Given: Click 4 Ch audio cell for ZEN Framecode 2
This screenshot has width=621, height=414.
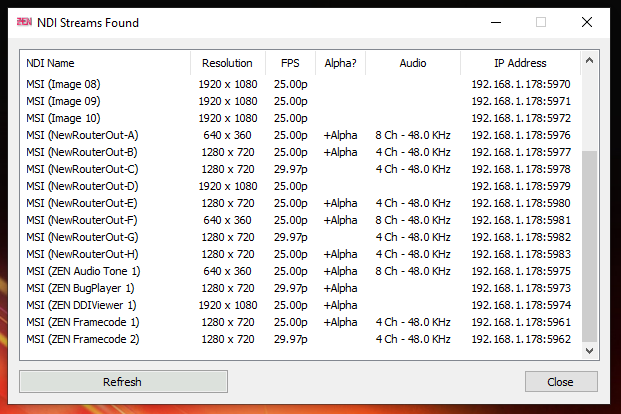Looking at the screenshot, I should [x=413, y=340].
